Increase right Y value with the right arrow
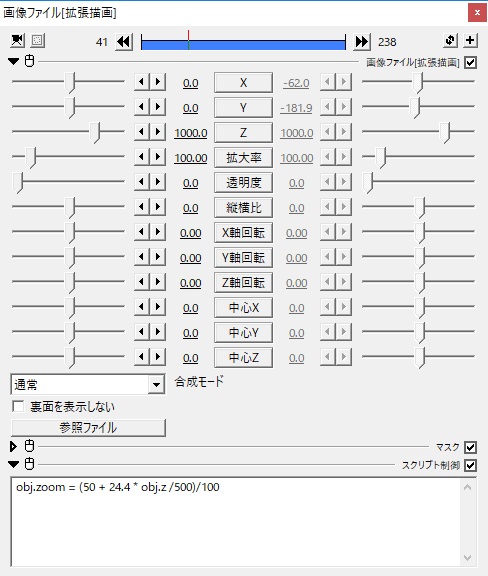Image resolution: width=488 pixels, height=576 pixels. coord(344,107)
